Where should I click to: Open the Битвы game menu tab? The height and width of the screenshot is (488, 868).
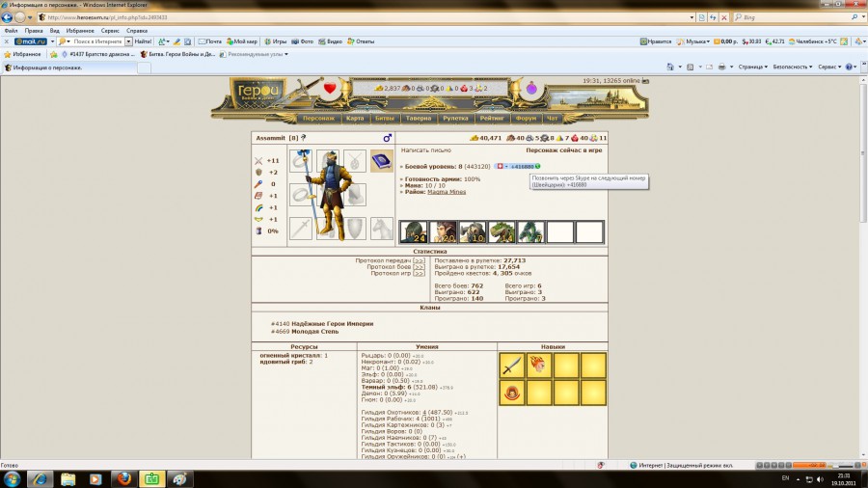coord(384,118)
